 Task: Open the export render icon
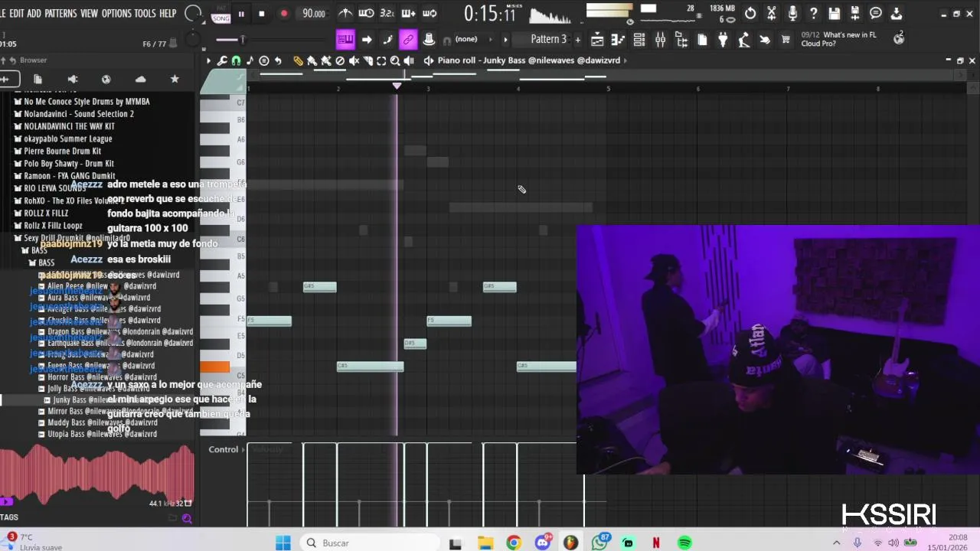(x=854, y=14)
